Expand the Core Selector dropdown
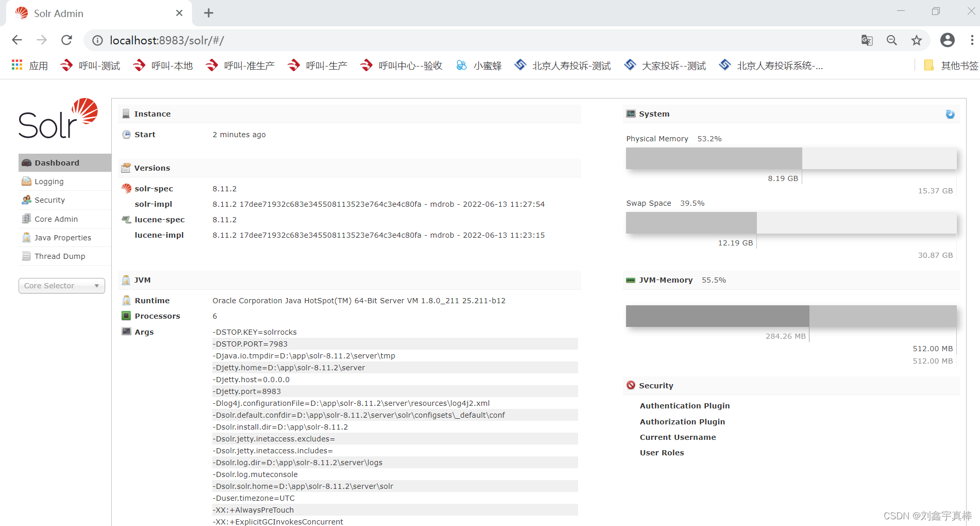 pos(62,286)
